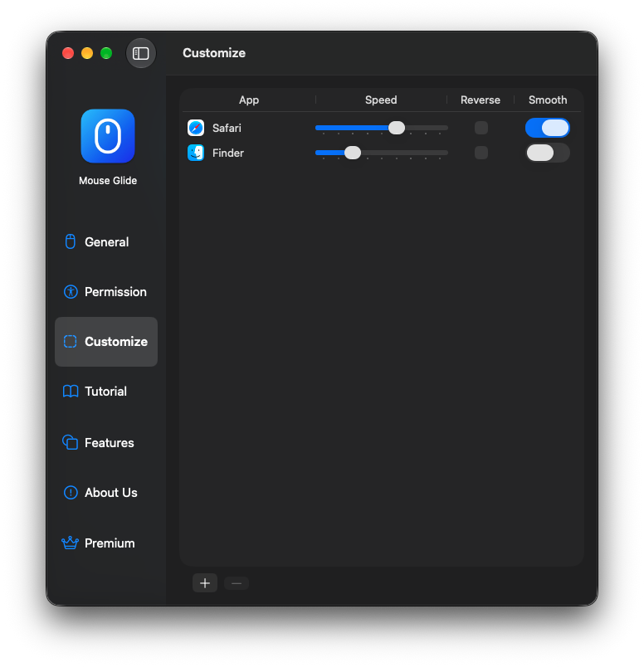Screen dimensions: 644x667
Task: Add a new app with plus button
Action: (205, 583)
